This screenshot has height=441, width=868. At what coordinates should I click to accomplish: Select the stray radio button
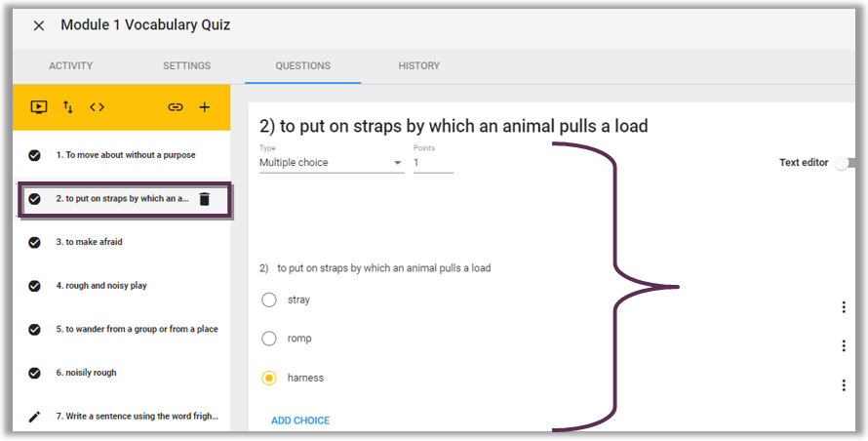click(x=269, y=300)
